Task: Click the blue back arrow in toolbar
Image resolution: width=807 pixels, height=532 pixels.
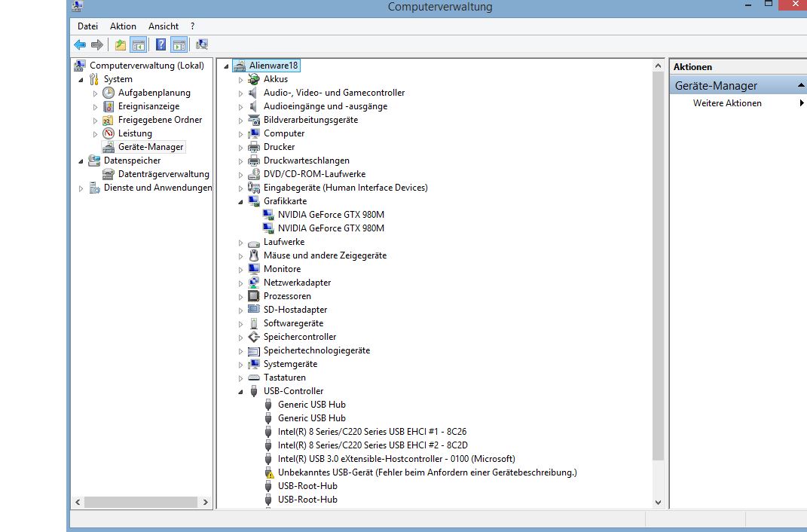Action: (80, 45)
